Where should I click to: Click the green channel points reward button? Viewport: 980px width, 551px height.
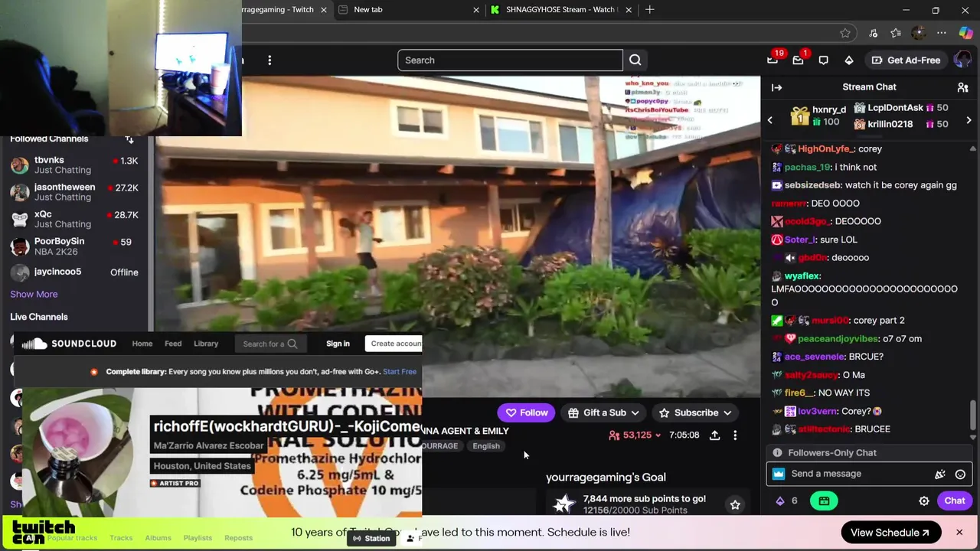click(824, 500)
